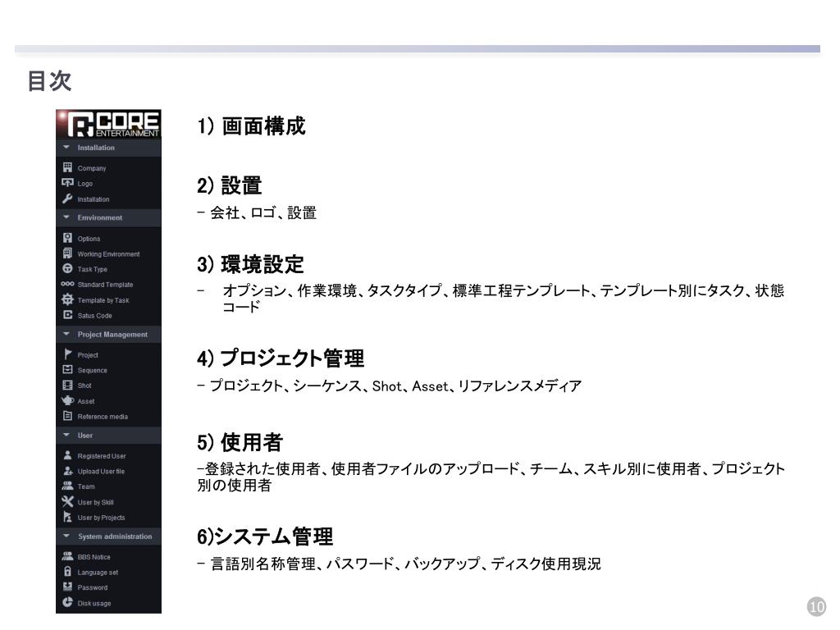
Task: Click the Shot filmstrip icon
Action: point(67,386)
